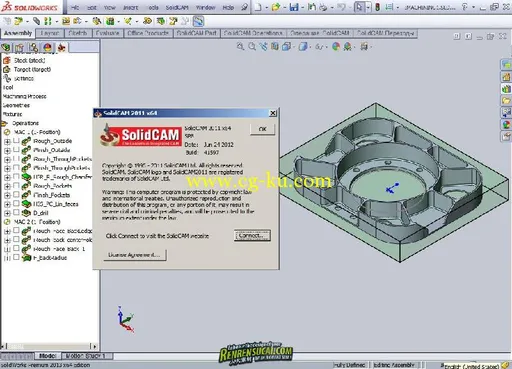Click the pushpin icon after Help menu
Image resolution: width=512 pixels, height=369 pixels.
pyautogui.click(x=244, y=7)
